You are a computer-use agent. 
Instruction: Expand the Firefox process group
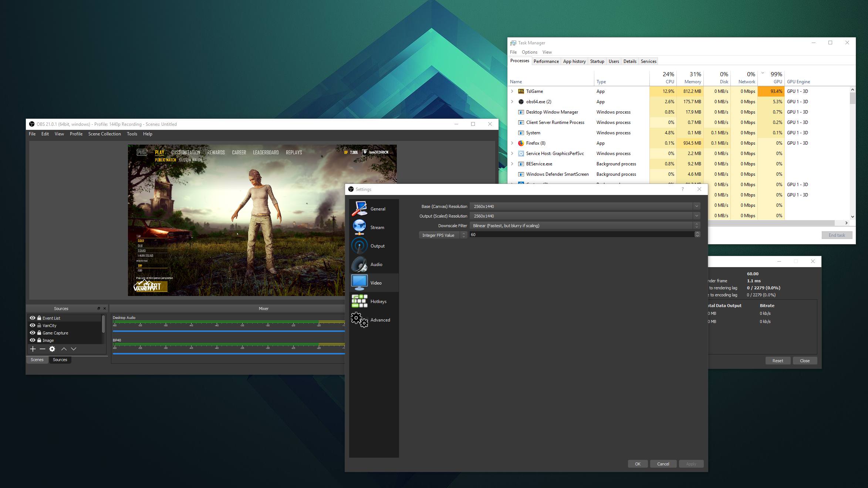click(512, 143)
